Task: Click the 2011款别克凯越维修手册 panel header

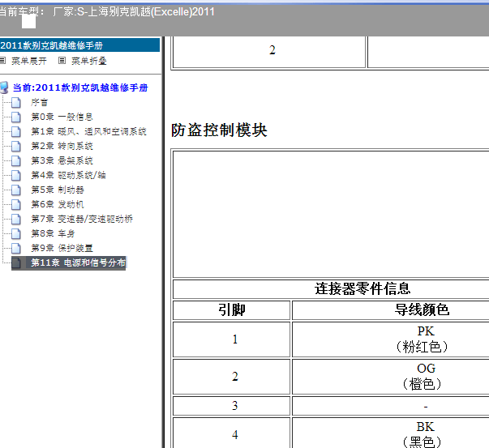Action: [79, 45]
